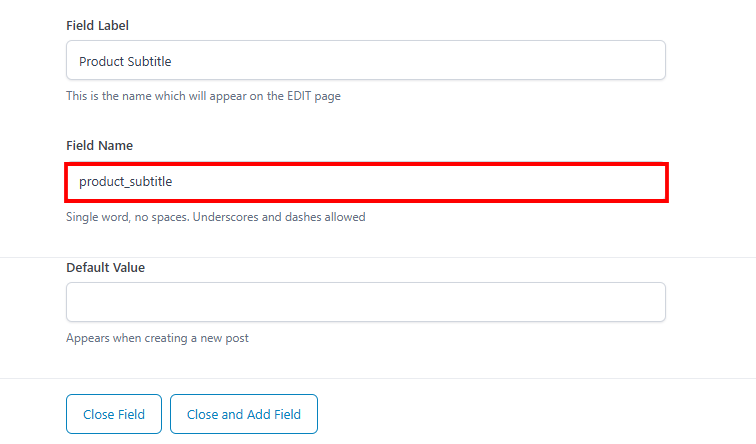Click the empty Default Value input
Screen dimensions: 756x444
pyautogui.click(x=365, y=302)
